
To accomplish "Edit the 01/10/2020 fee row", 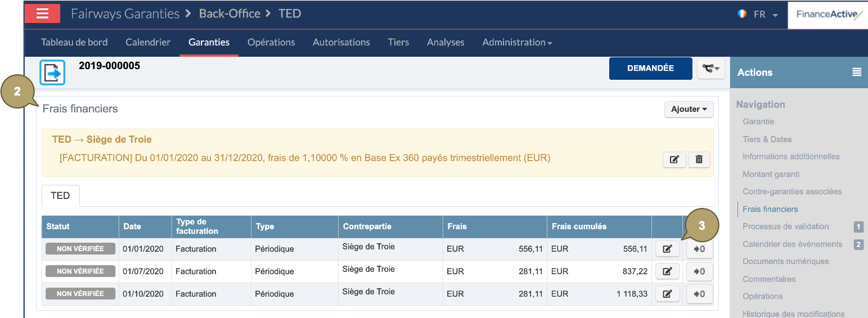I will 667,294.
